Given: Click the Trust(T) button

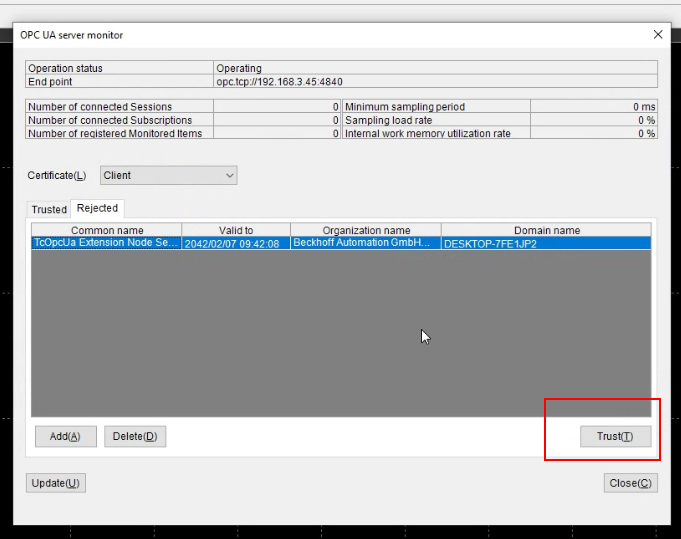Looking at the screenshot, I should 615,436.
